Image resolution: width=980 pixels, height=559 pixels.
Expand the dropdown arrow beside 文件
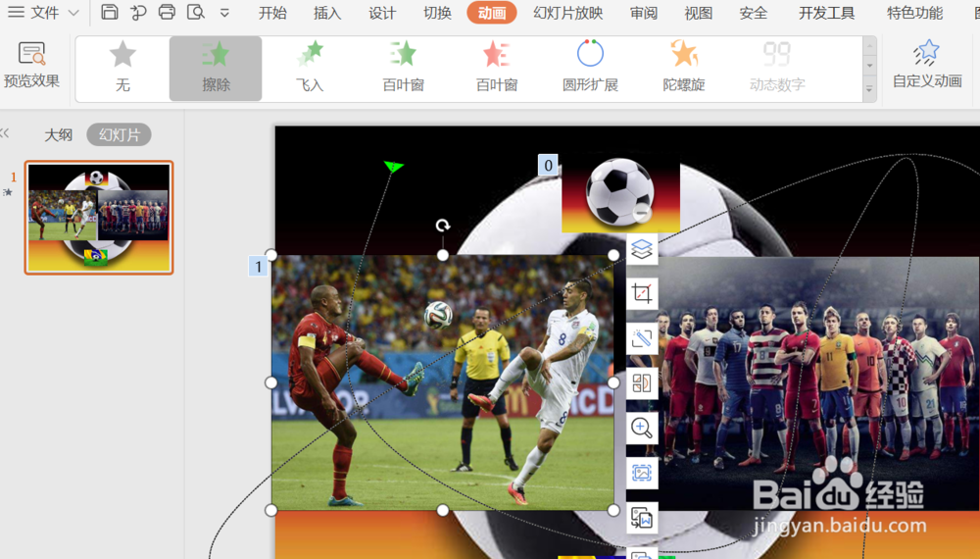(73, 13)
